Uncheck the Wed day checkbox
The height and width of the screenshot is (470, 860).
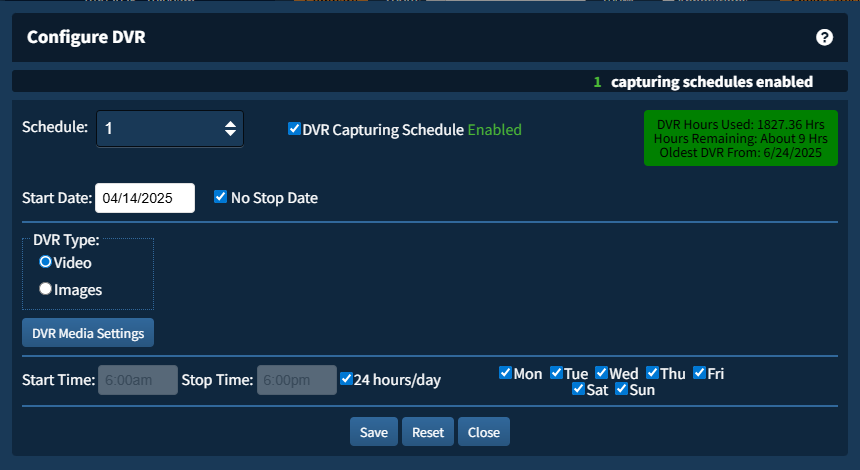601,373
